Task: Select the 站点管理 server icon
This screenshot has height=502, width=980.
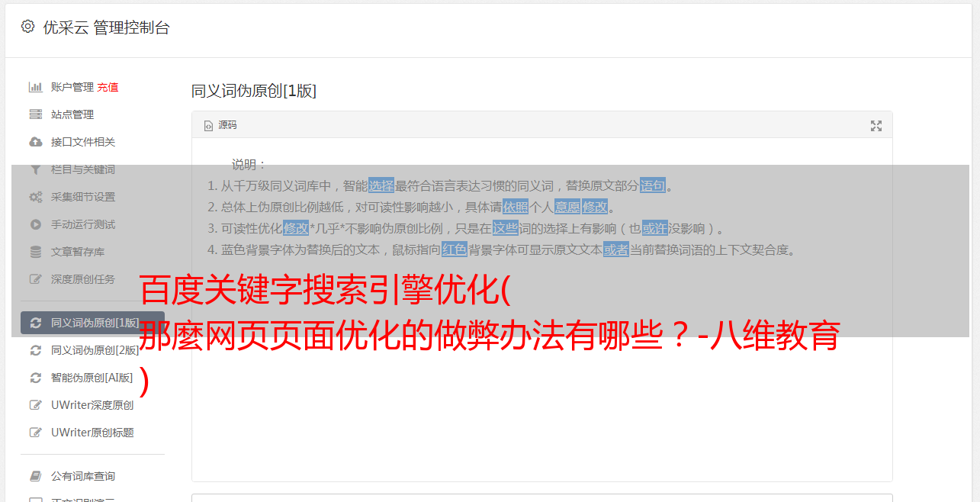Action: coord(35,114)
